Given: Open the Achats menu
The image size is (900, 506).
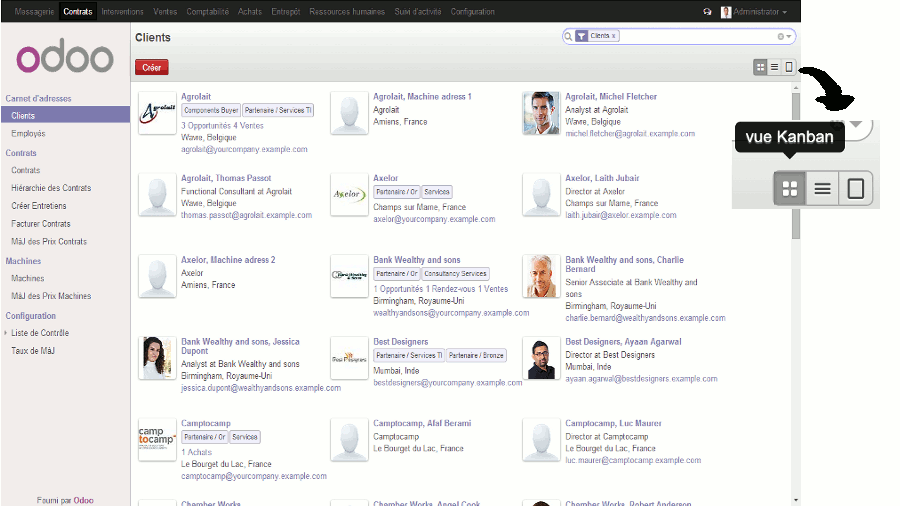Looking at the screenshot, I should (250, 11).
